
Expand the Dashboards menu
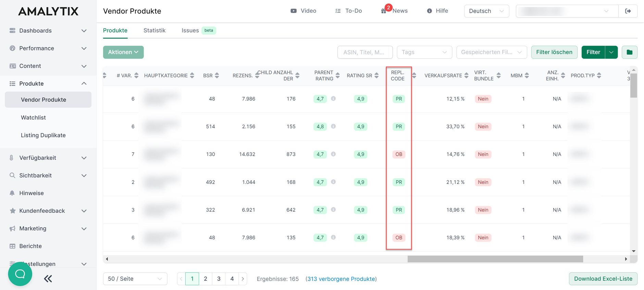click(x=84, y=31)
